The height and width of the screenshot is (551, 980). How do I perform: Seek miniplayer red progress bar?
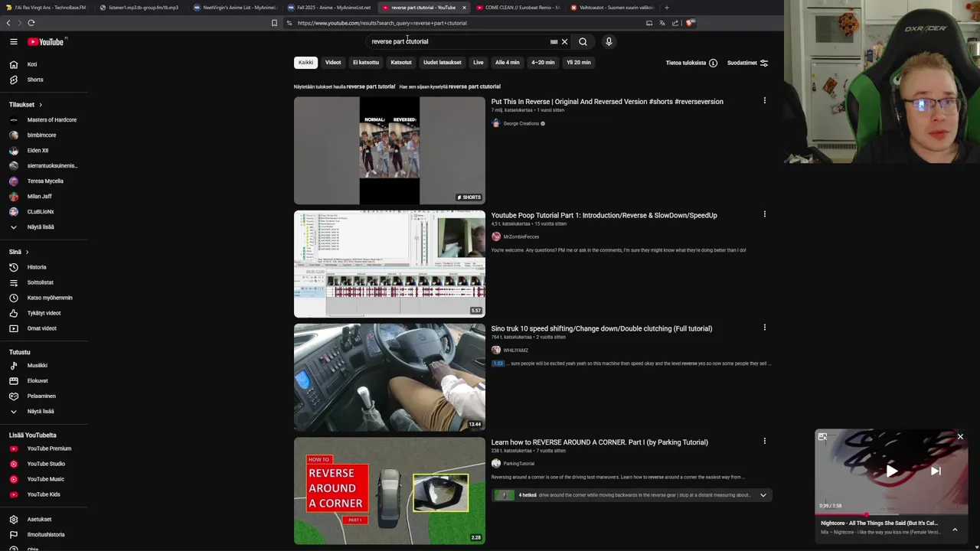pyautogui.click(x=890, y=514)
